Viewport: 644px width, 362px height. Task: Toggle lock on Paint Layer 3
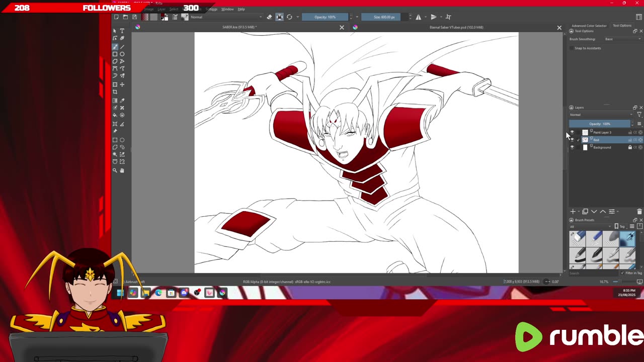(630, 132)
